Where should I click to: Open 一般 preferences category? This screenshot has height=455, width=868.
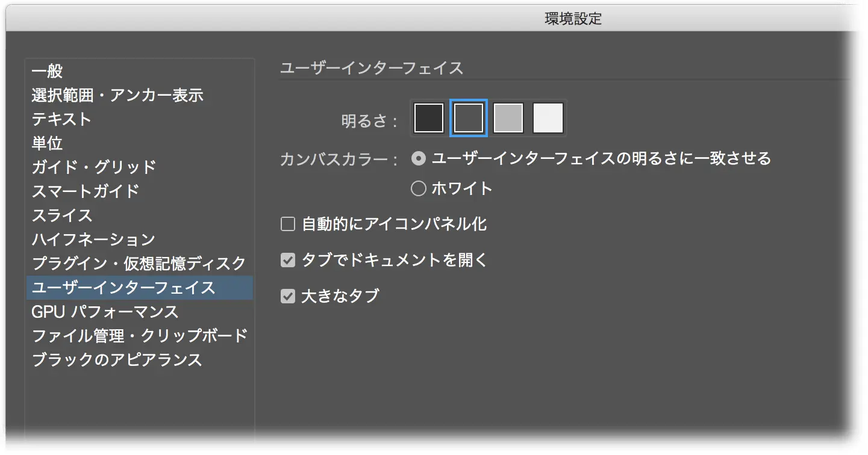click(48, 71)
